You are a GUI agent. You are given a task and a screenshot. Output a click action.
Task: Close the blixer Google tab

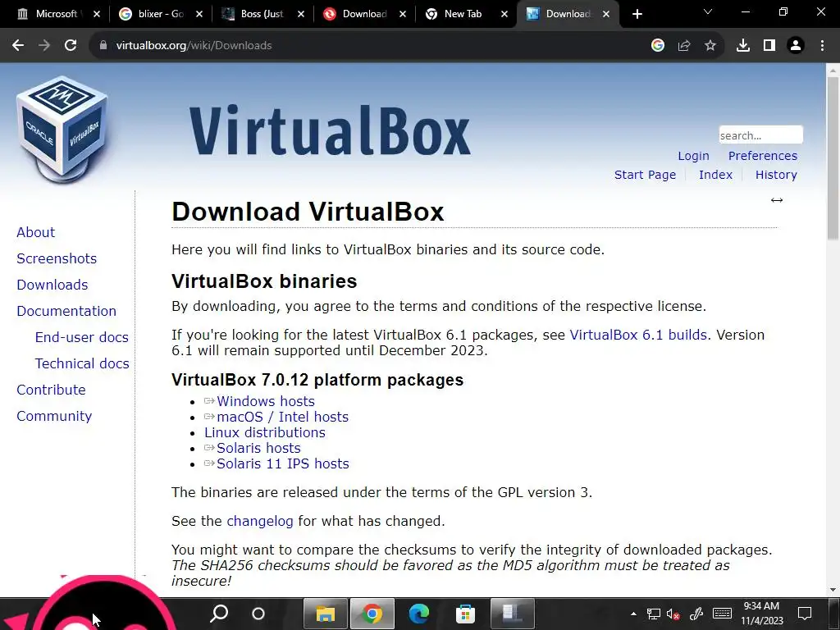click(199, 15)
